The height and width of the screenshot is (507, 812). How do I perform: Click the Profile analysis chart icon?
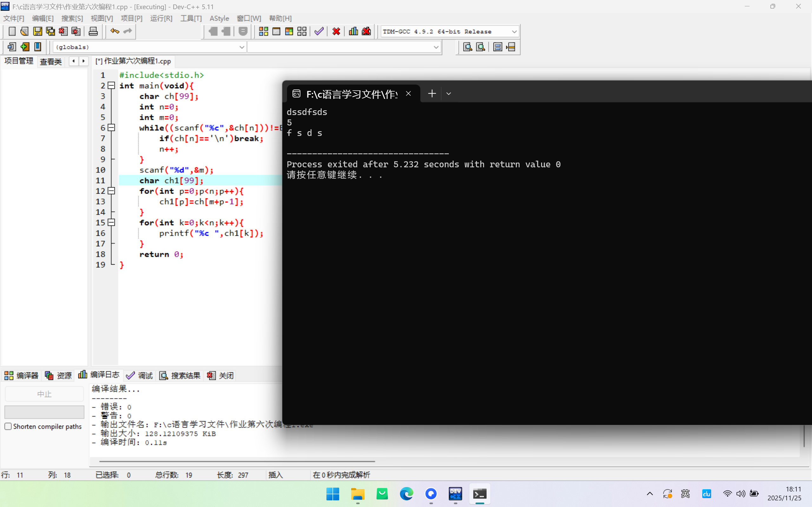353,31
